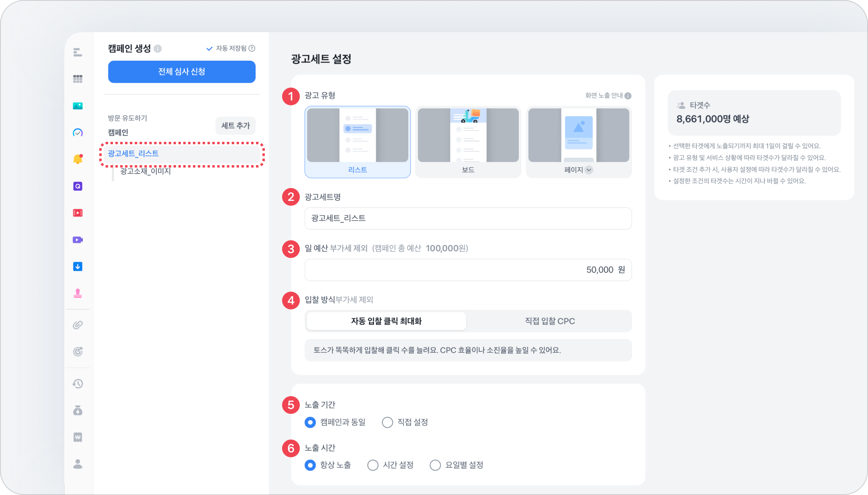Select the 자동 입찰 클릭 최대화 tab
This screenshot has height=495, width=868.
click(x=386, y=321)
